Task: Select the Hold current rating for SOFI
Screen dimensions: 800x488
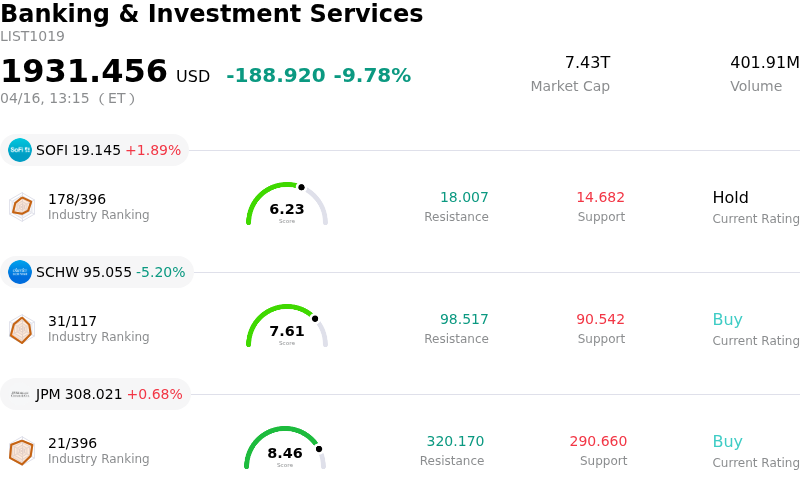Action: [x=730, y=198]
